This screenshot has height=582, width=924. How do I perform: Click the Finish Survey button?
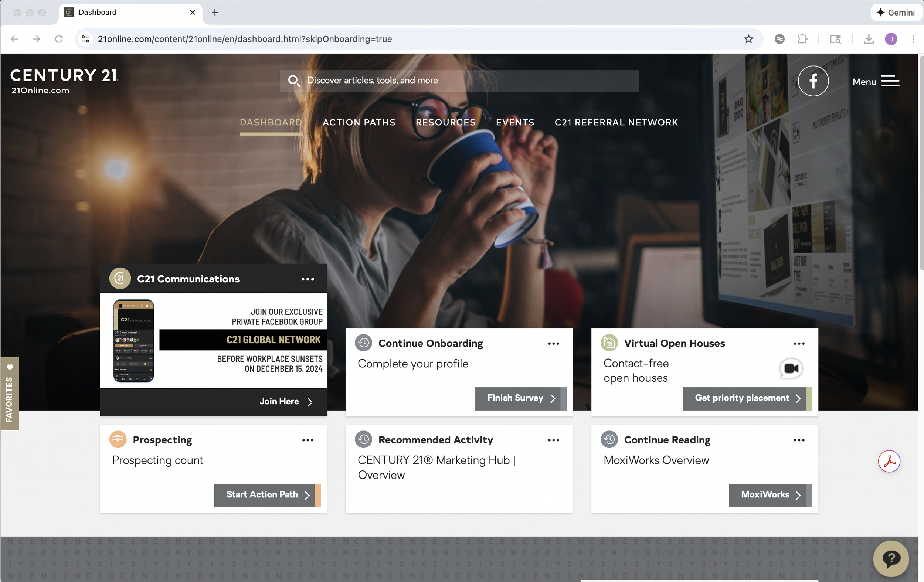pos(520,398)
